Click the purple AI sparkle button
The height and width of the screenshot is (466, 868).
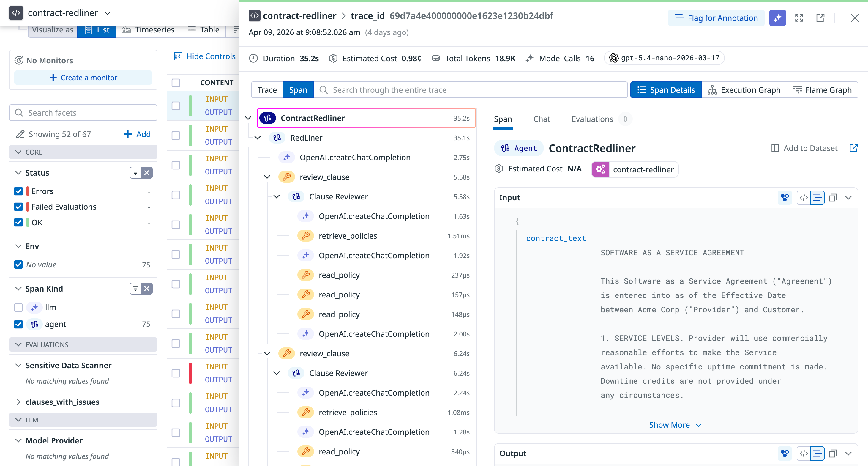click(777, 18)
